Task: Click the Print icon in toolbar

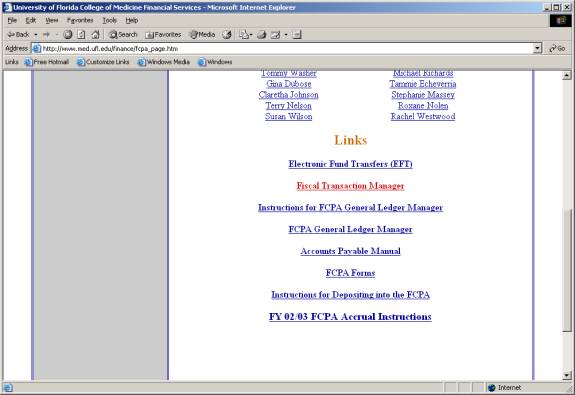Action: pyautogui.click(x=261, y=34)
